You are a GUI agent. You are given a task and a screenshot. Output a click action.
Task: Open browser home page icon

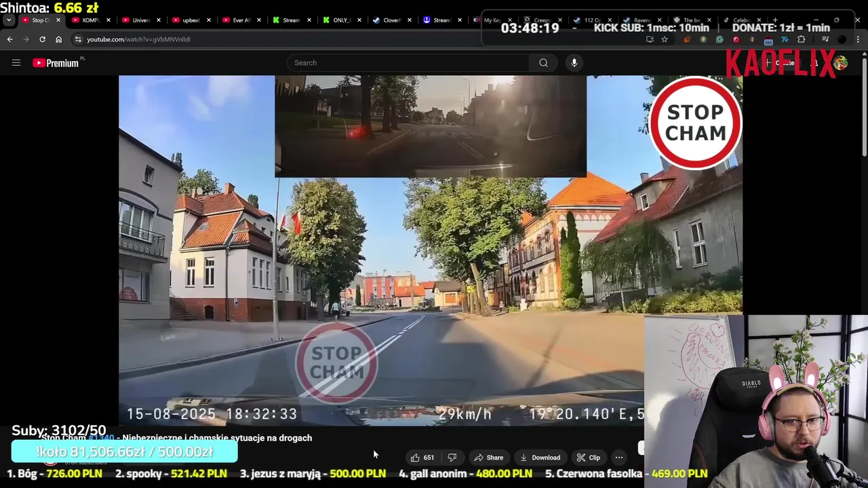coord(58,39)
